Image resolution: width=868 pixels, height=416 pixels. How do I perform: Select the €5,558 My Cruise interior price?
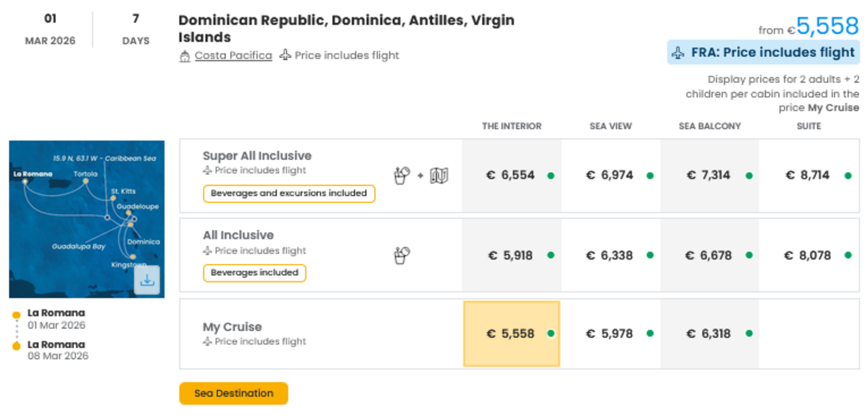coord(512,334)
